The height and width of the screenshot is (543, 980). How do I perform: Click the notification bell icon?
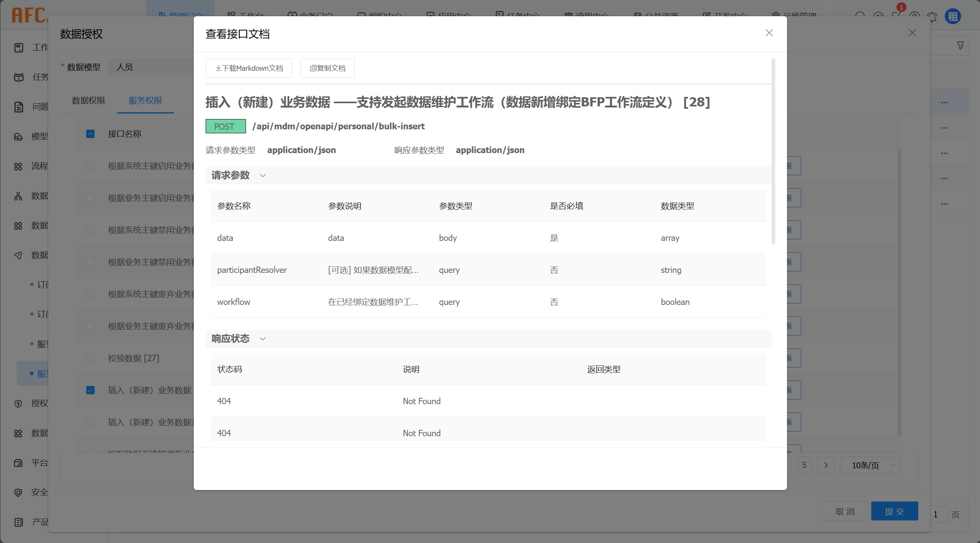tap(933, 17)
